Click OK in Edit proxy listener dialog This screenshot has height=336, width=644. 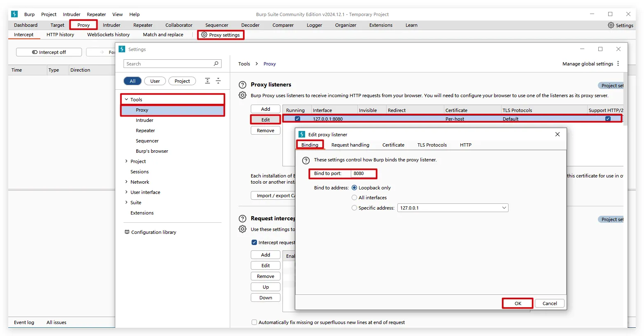[518, 303]
